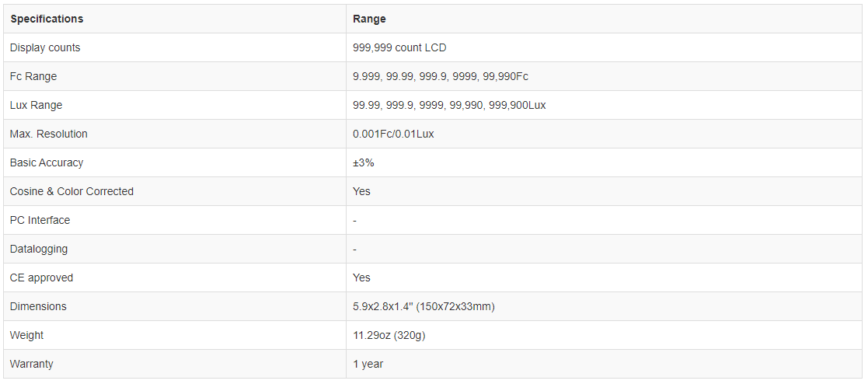
Task: Select the "Cosine & Color Corrected" label
Action: [71, 191]
